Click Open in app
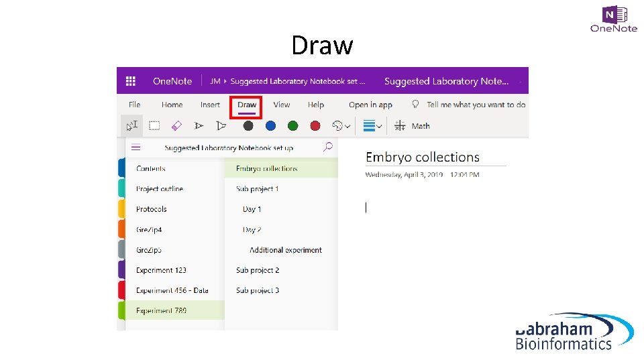 click(370, 105)
